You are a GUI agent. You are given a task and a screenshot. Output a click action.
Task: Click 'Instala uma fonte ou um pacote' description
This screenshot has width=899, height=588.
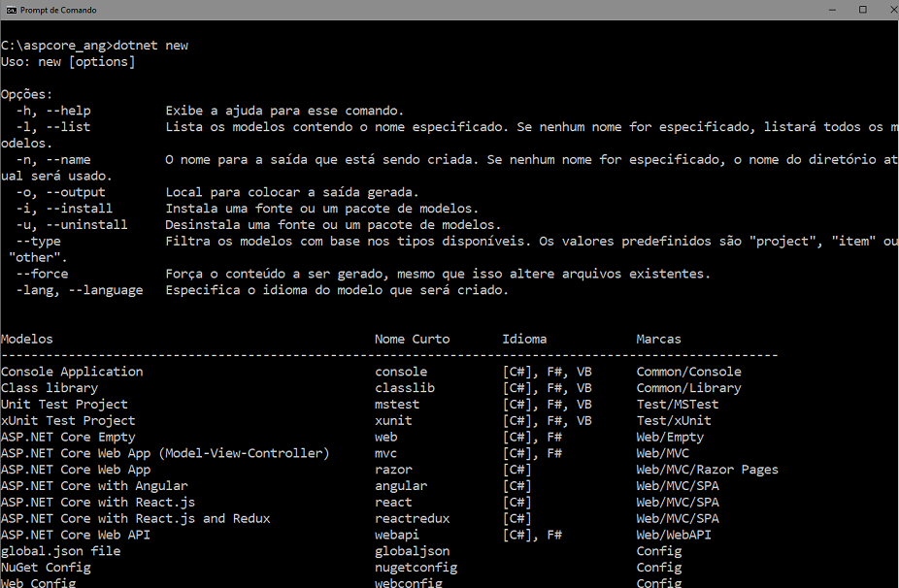point(322,209)
